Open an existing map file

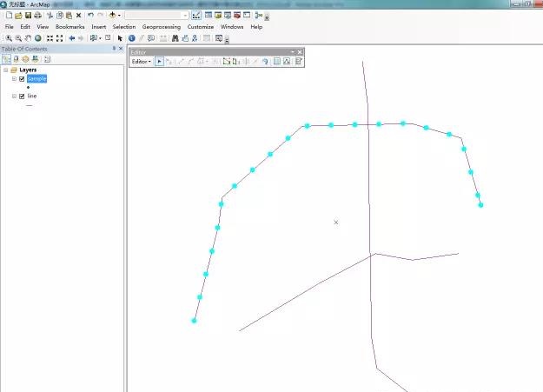pos(19,16)
